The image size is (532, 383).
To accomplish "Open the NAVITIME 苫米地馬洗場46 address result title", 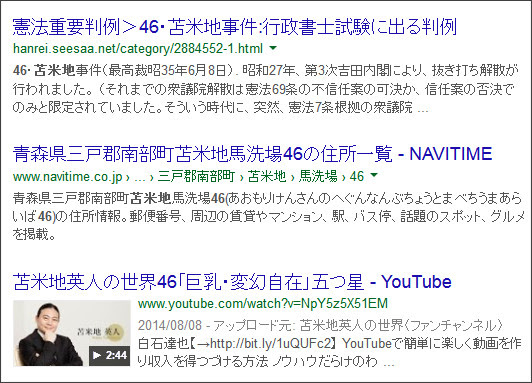I will (x=252, y=154).
